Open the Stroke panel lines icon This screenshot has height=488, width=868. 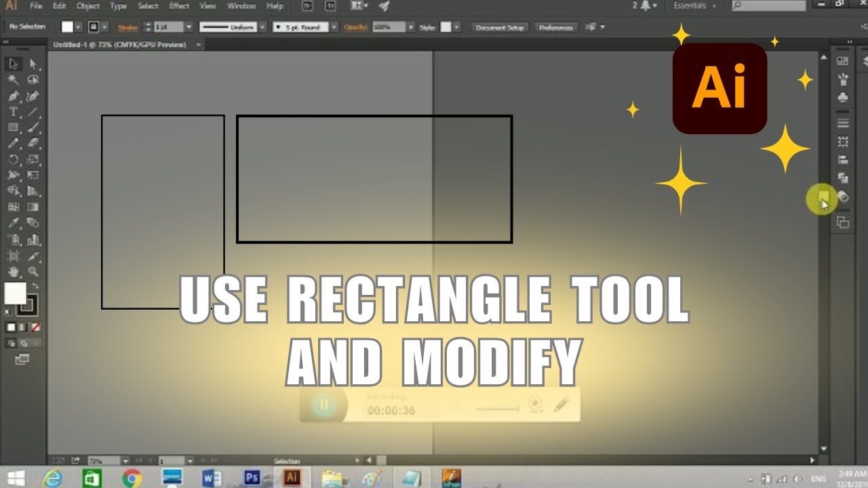pos(843,123)
